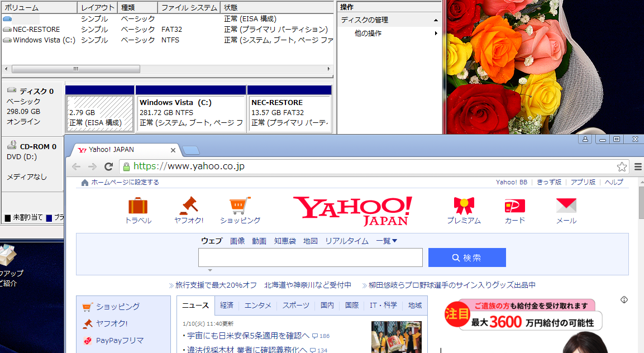Screen dimensions: 644x353
Task: Open the プレミアム ribbon icon
Action: pyautogui.click(x=464, y=206)
